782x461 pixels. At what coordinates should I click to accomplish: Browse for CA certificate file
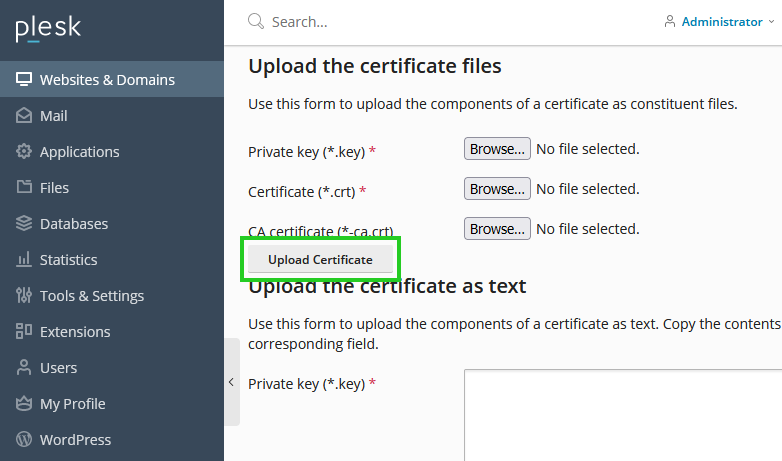[497, 229]
